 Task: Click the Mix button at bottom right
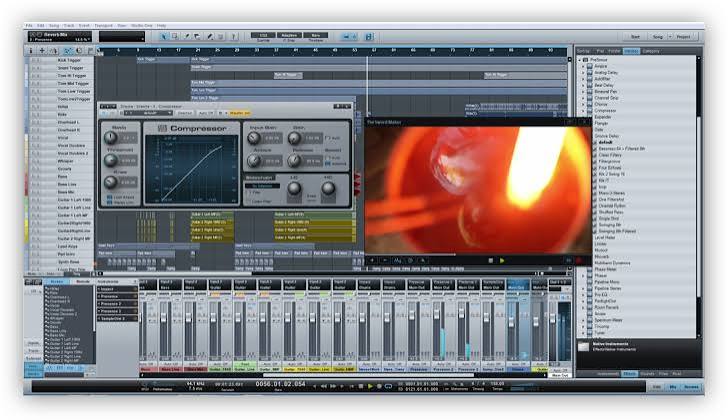click(x=673, y=387)
